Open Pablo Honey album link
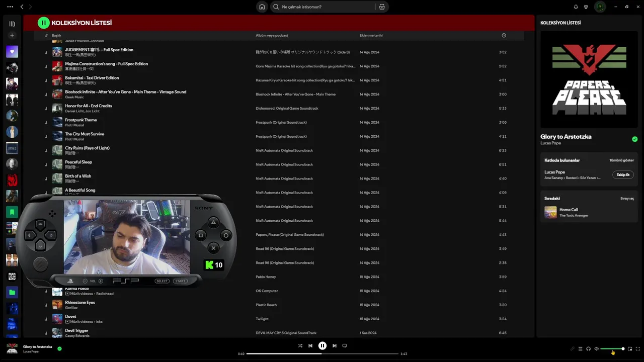The image size is (644, 362). pyautogui.click(x=266, y=277)
